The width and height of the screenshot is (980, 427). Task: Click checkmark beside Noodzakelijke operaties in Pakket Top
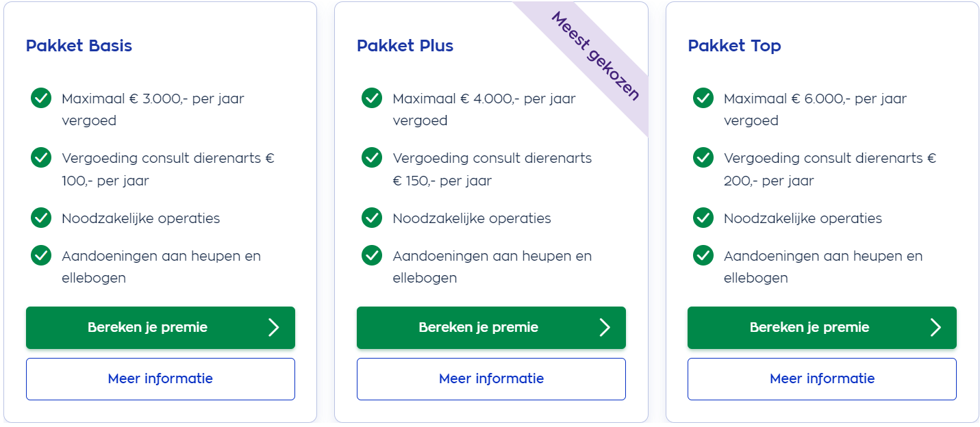coord(703,218)
